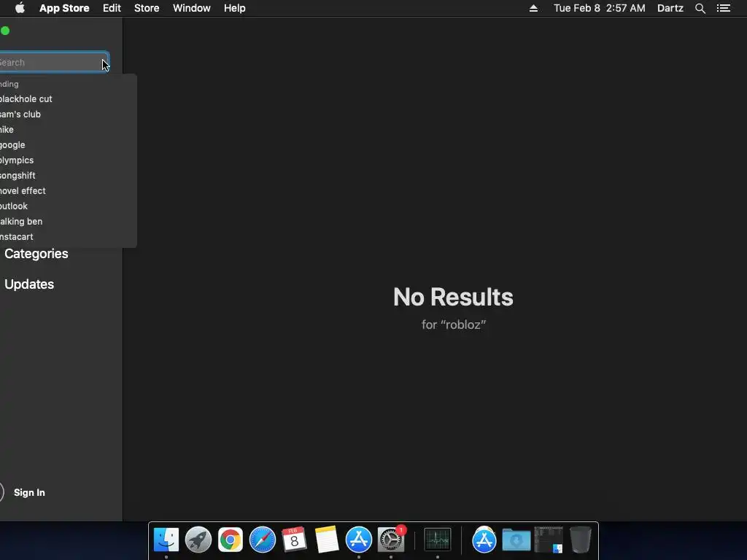Select "blackhole cut" trending suggestion
This screenshot has width=747, height=560.
[x=68, y=99]
